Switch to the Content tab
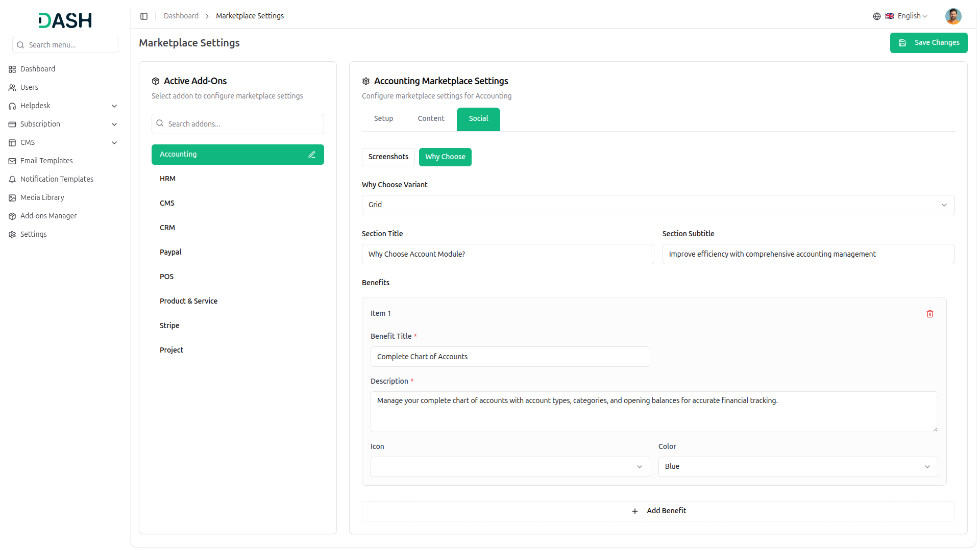Screen dimensions: 980x551 pos(431,118)
